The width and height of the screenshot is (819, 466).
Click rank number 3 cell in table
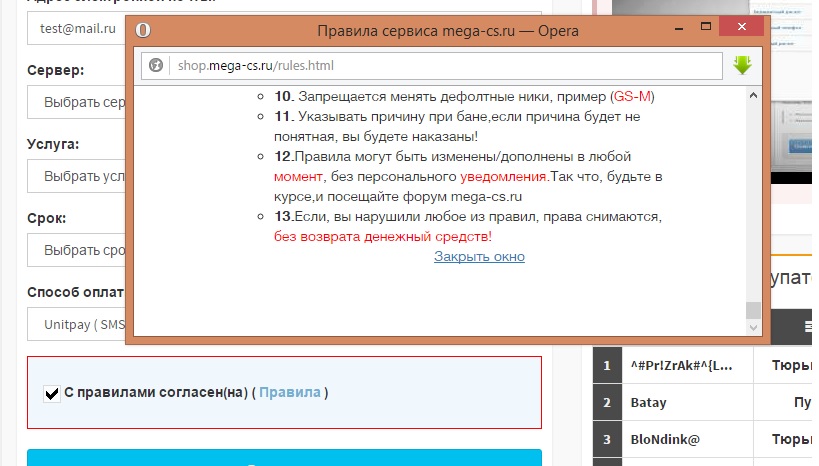click(607, 439)
